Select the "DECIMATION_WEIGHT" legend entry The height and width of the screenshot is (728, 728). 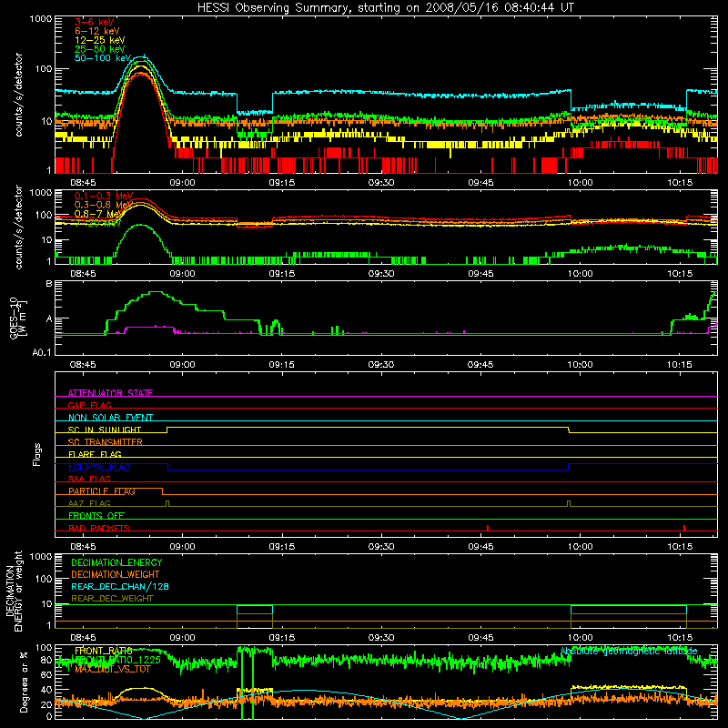pos(116,574)
